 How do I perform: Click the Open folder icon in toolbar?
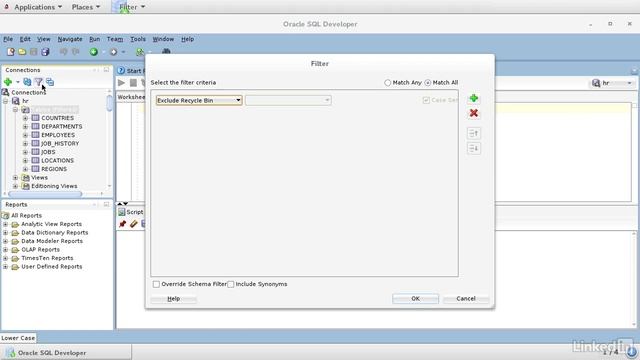(22, 52)
